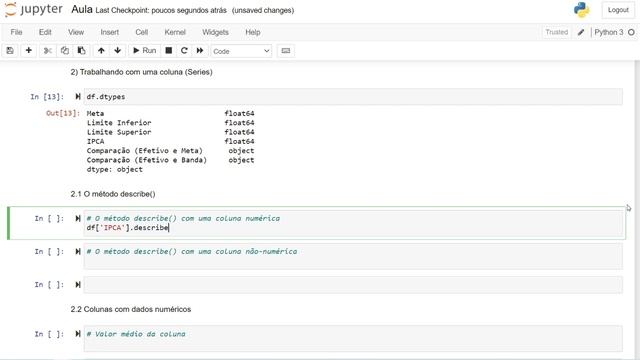Image resolution: width=640 pixels, height=360 pixels.
Task: Open the Widgets menu
Action: coord(215,32)
